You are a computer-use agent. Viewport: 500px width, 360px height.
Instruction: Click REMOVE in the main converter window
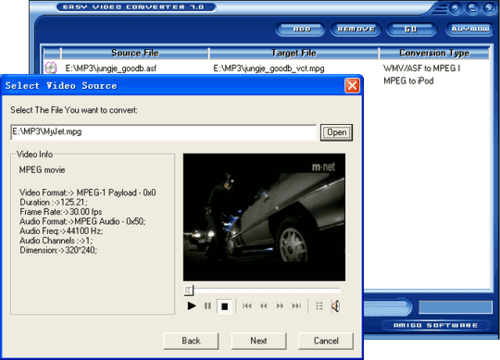[x=356, y=29]
